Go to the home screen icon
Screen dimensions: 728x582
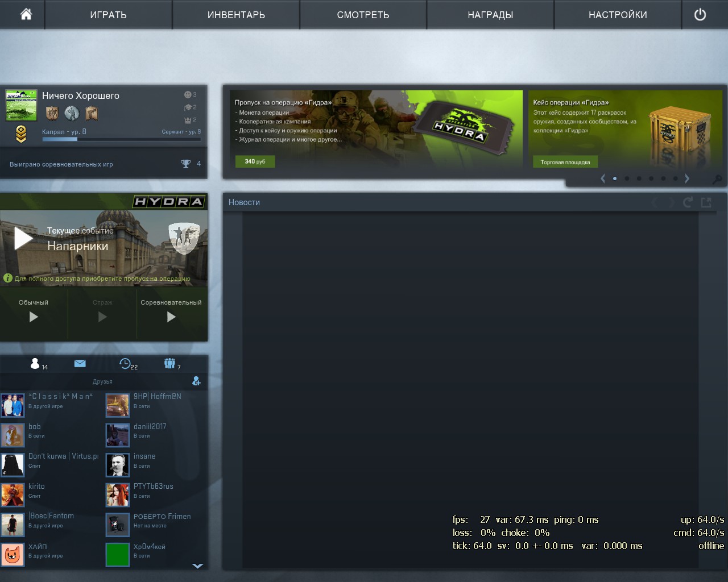pyautogui.click(x=26, y=14)
